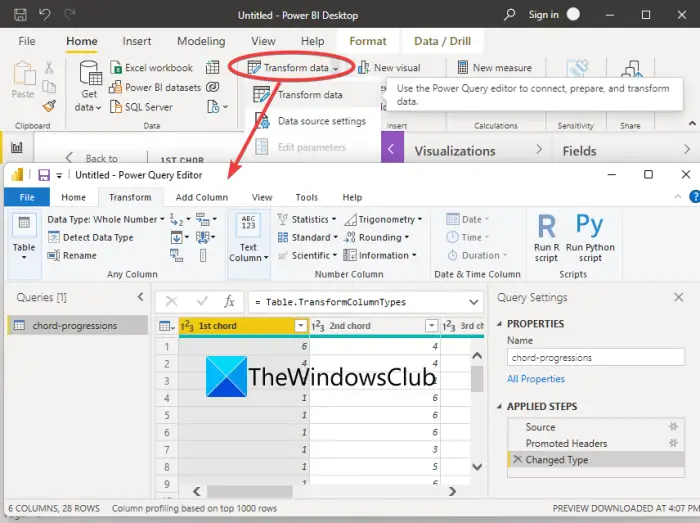This screenshot has width=700, height=523.
Task: Click the 1st chord data type icon
Action: [187, 326]
